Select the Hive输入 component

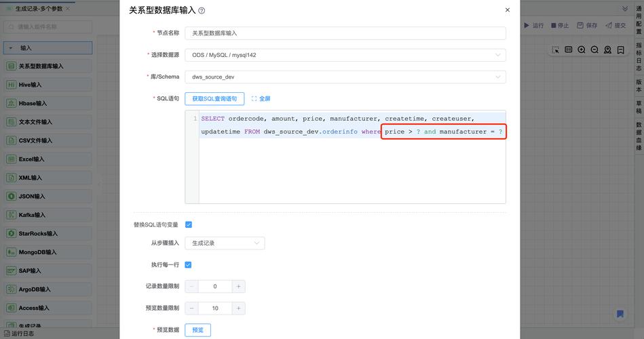pyautogui.click(x=48, y=85)
